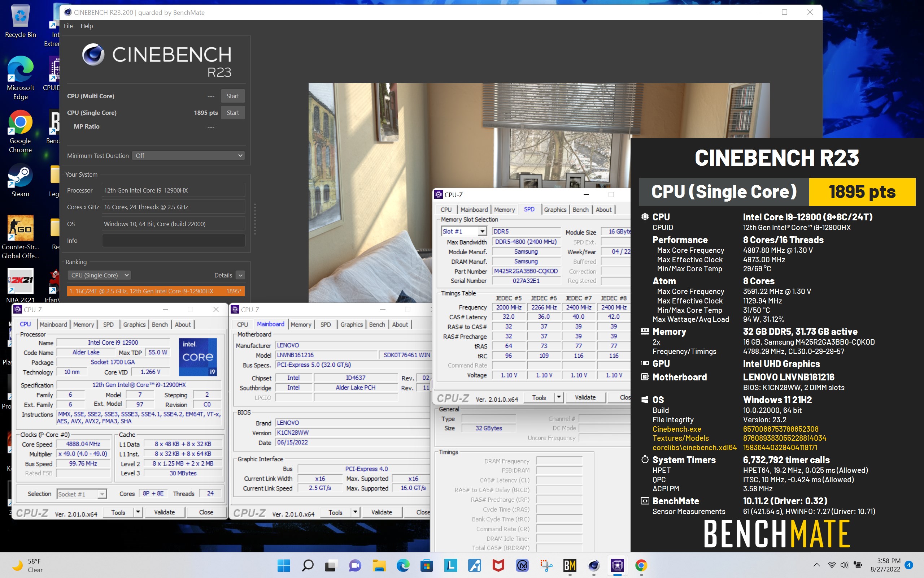Expand the Ranking Details dropdown arrow
This screenshot has height=578, width=924.
(240, 275)
